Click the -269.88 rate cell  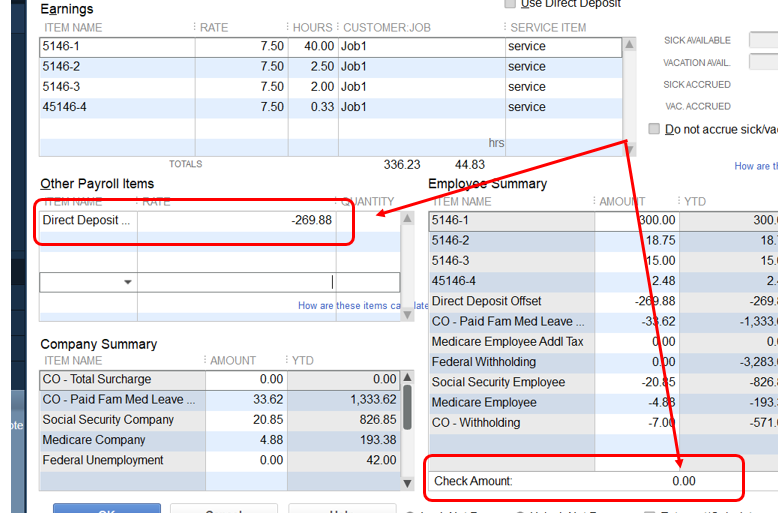[x=236, y=220]
